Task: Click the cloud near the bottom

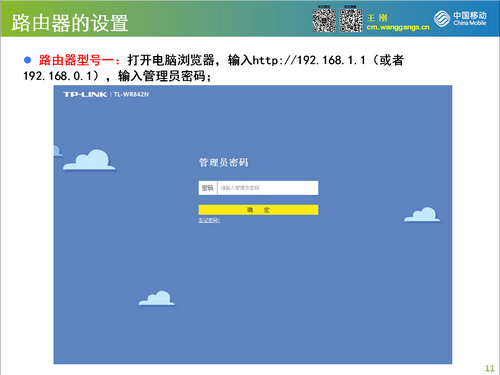Action: tap(157, 298)
